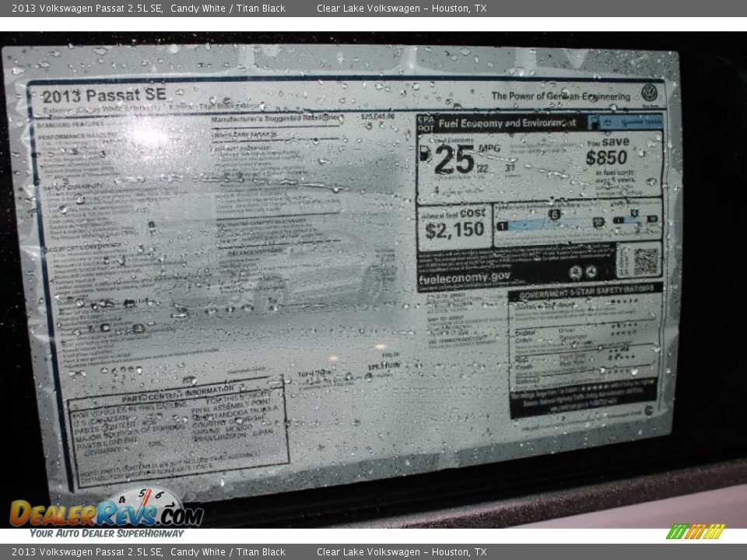This screenshot has height=560, width=747.
Task: Click the top vehicle title caption
Action: pyautogui.click(x=149, y=9)
